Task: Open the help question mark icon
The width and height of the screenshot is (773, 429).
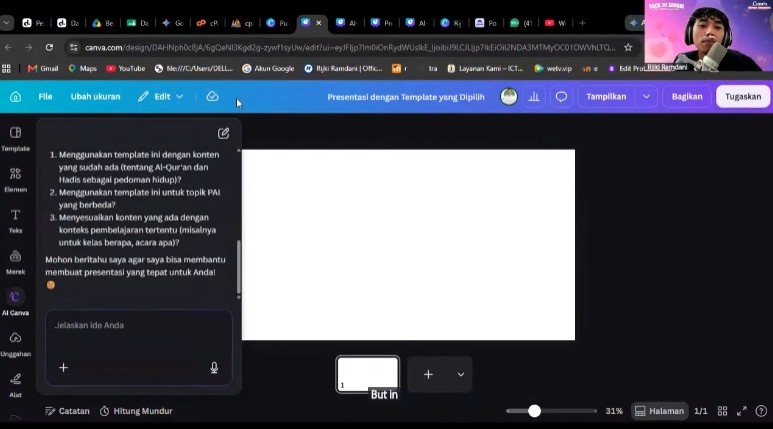Action: pyautogui.click(x=761, y=411)
